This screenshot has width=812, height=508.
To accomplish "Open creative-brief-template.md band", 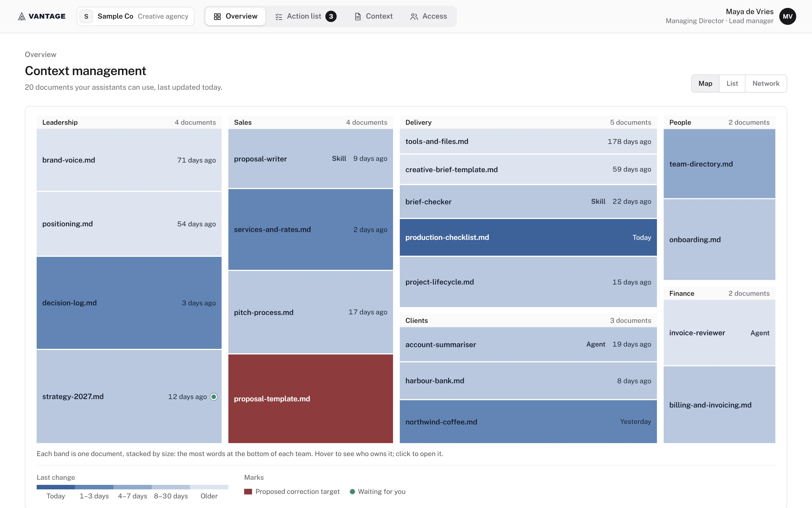I will pyautogui.click(x=528, y=169).
